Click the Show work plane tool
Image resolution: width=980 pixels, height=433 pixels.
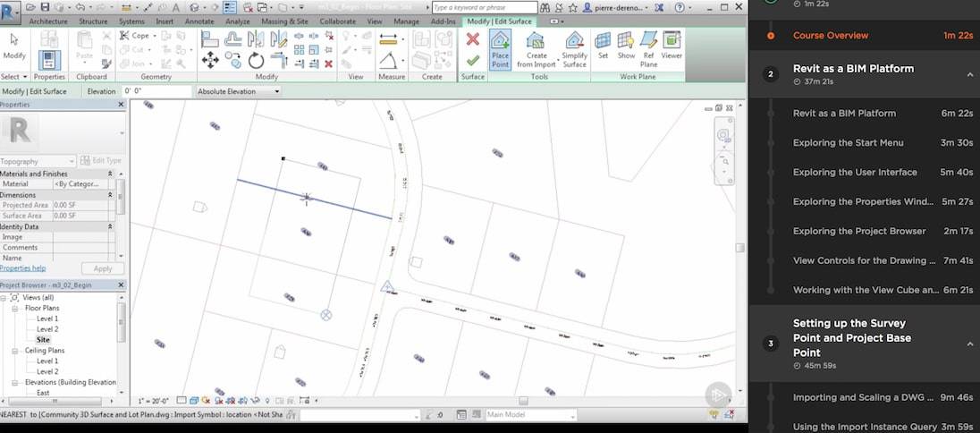(626, 45)
